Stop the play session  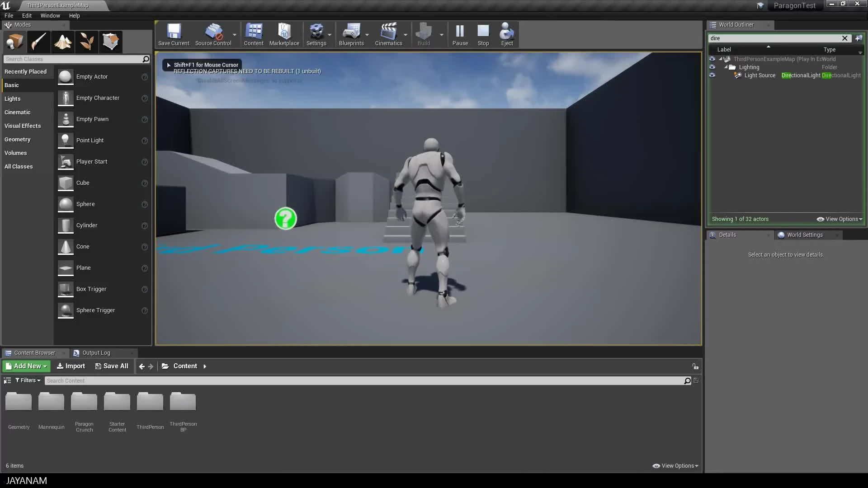click(x=483, y=34)
